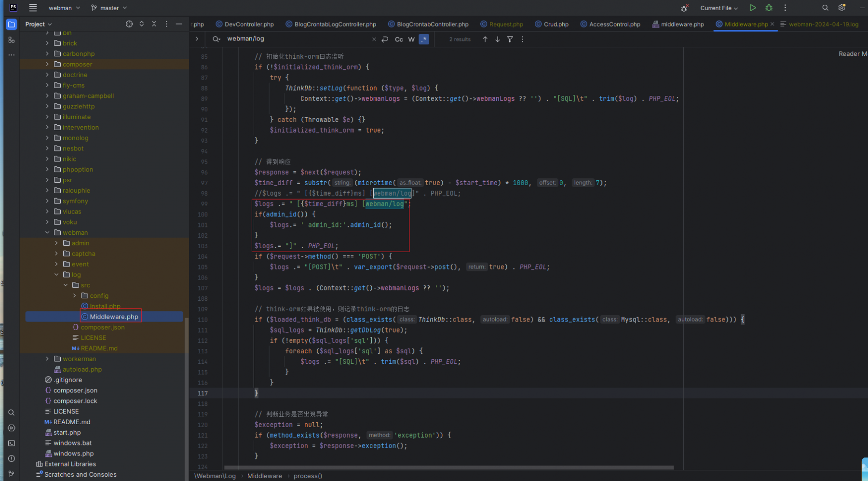Place caret on line 117 gutter
Viewport: 868px width, 481px height.
[x=203, y=393]
